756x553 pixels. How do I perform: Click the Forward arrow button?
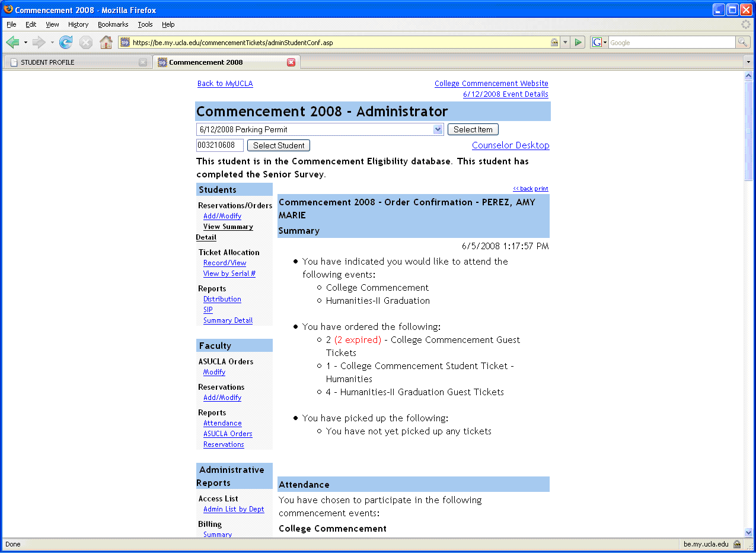click(x=39, y=42)
